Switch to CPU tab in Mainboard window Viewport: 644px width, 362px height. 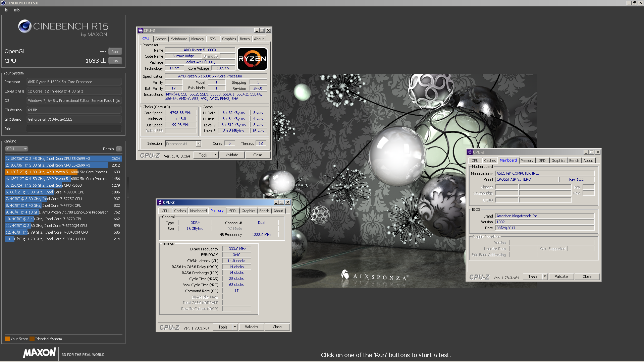[475, 161]
